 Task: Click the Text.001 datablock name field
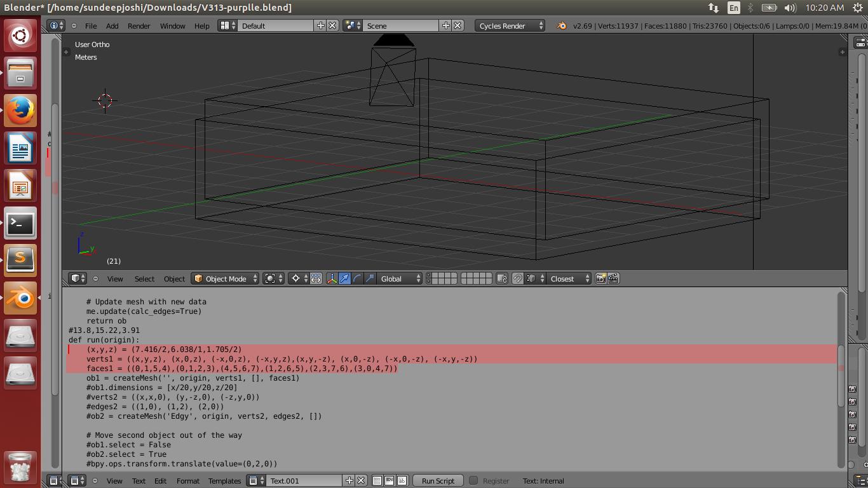pos(305,481)
